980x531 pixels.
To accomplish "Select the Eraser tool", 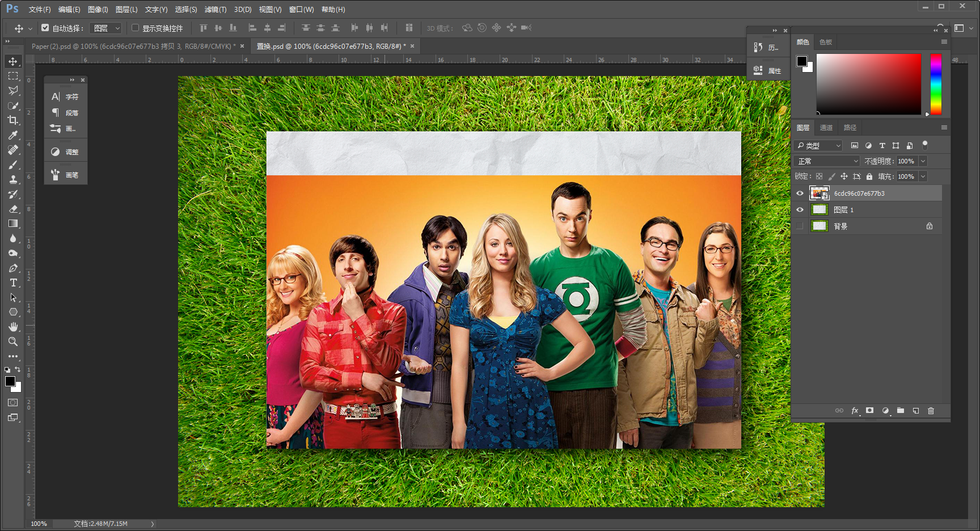I will 13,209.
